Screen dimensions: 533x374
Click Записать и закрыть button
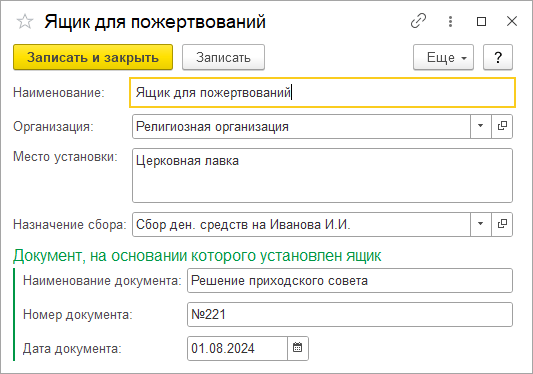(x=93, y=57)
